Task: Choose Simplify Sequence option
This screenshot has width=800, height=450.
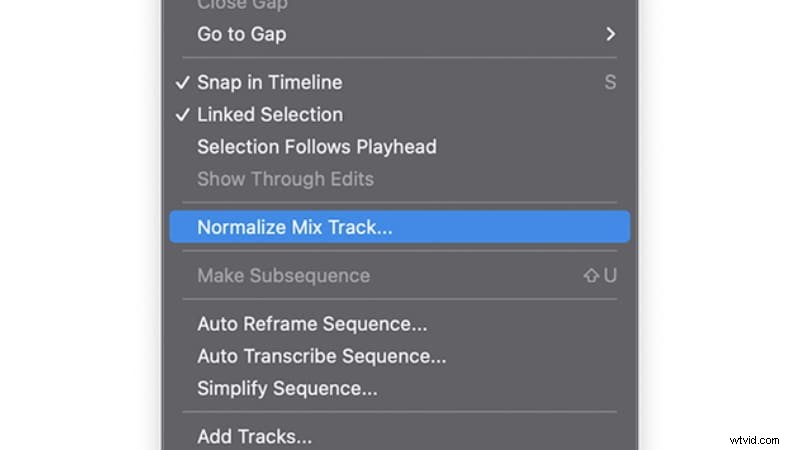Action: pyautogui.click(x=287, y=388)
